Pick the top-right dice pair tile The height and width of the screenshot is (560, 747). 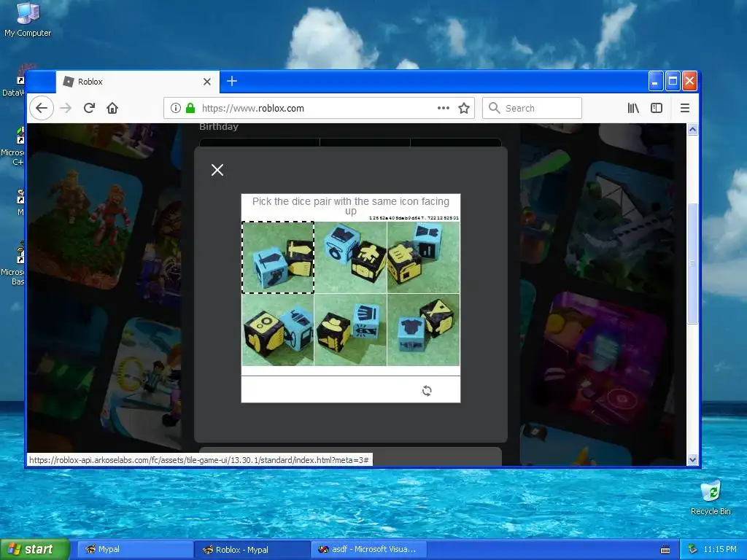[424, 257]
